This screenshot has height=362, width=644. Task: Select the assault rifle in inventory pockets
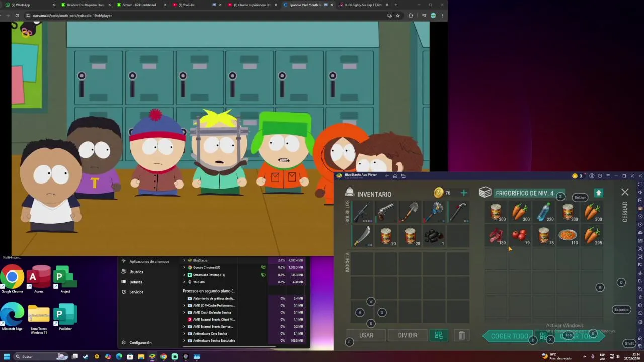[362, 212]
